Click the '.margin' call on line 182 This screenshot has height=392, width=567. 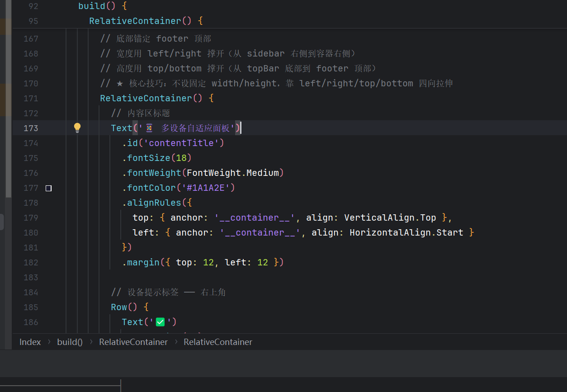click(x=141, y=263)
